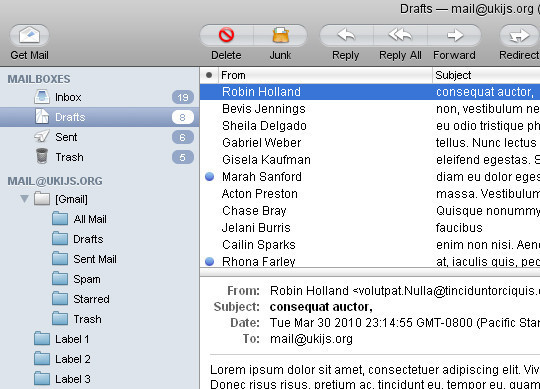This screenshot has height=389, width=540.
Task: Sort by the From column header
Action: click(x=325, y=75)
